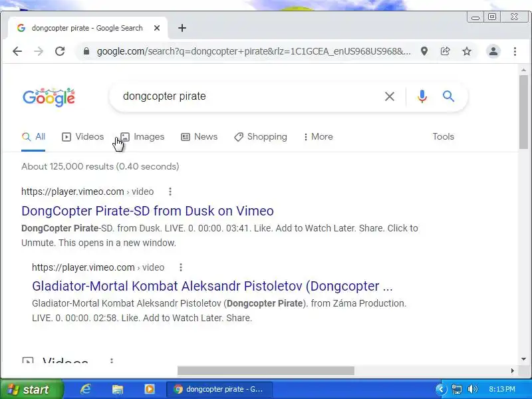
Task: Click the forward navigation arrow
Action: [x=39, y=51]
